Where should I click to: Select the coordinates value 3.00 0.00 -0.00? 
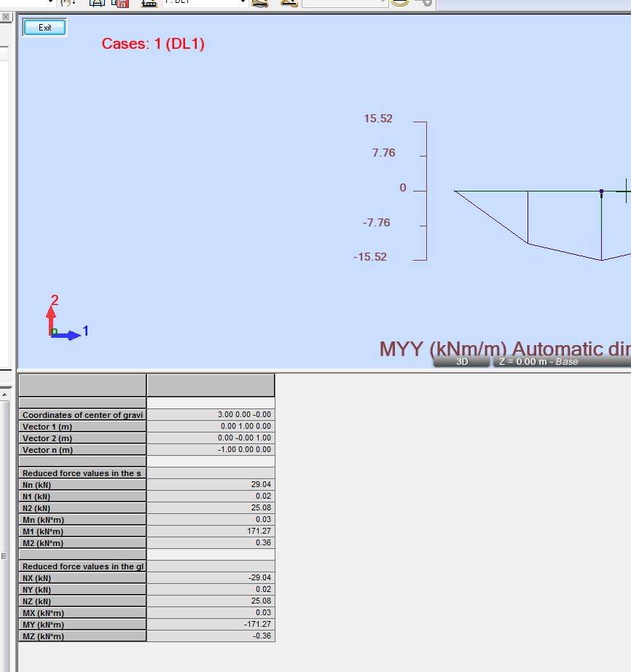click(211, 414)
